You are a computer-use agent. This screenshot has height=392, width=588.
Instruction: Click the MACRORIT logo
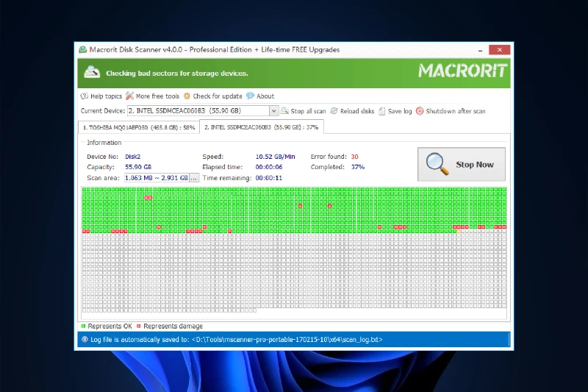point(463,71)
